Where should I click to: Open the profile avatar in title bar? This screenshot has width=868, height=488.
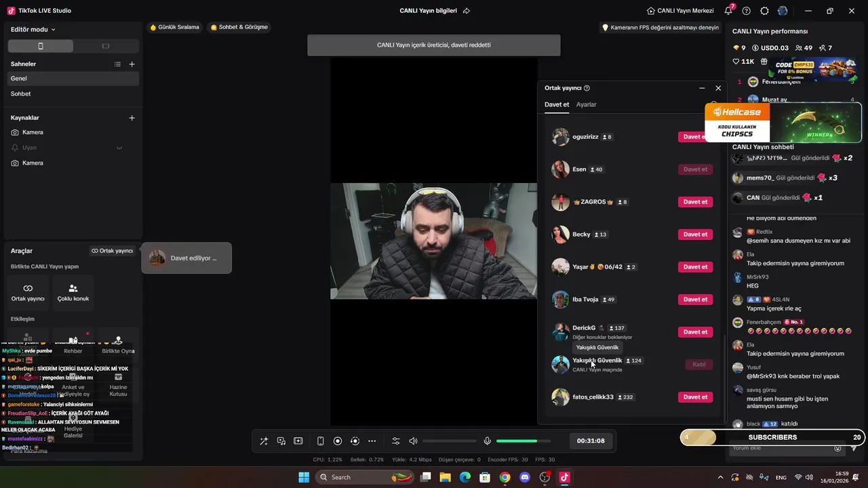click(x=783, y=11)
